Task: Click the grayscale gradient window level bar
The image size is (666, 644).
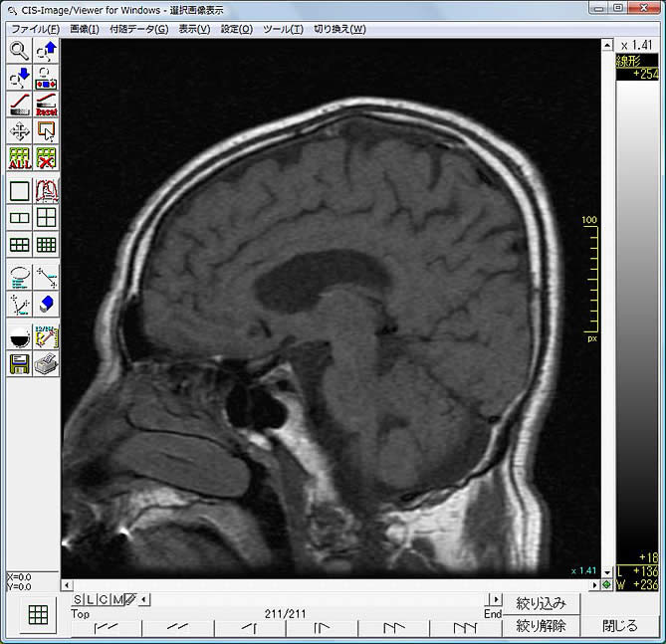Action: [637, 315]
